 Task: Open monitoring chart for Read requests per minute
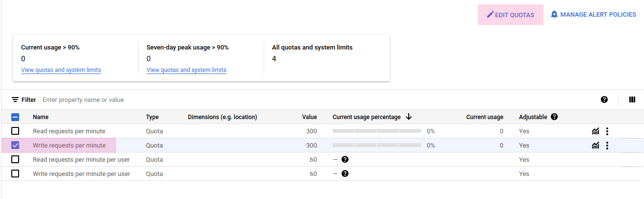(x=595, y=131)
